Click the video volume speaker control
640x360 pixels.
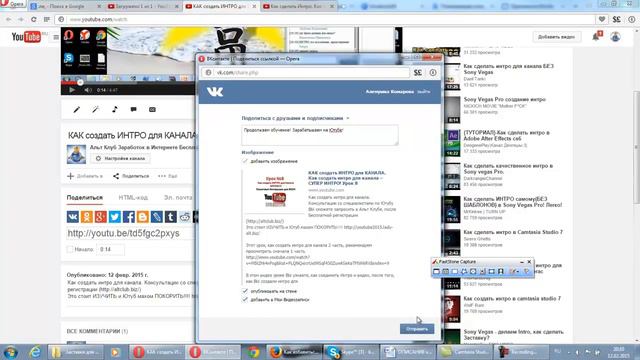pyautogui.click(x=87, y=90)
